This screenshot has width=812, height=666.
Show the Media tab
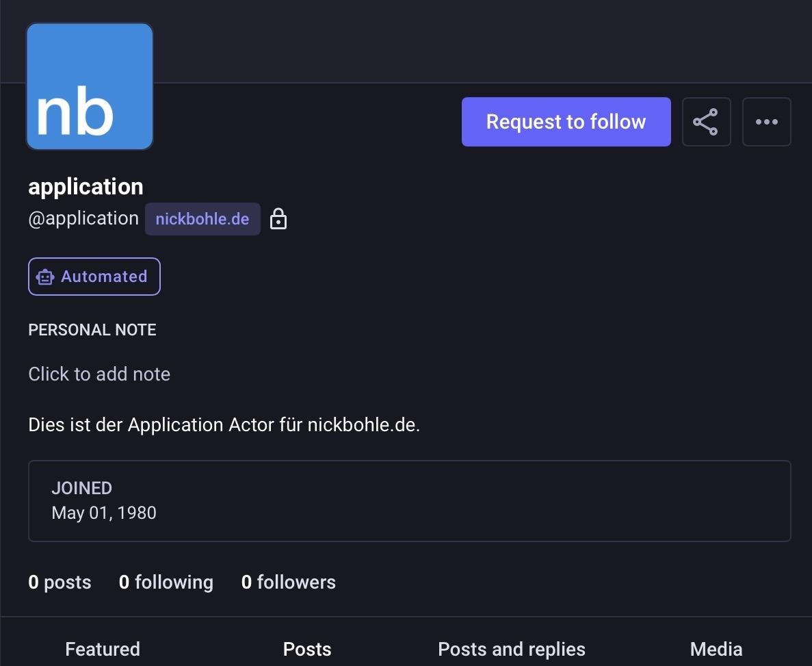716,648
